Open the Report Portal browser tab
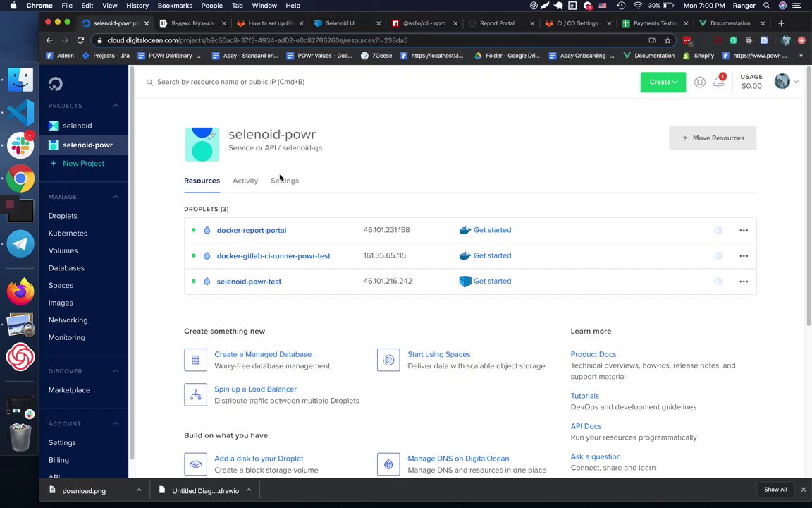Image resolution: width=812 pixels, height=508 pixels. [x=501, y=23]
